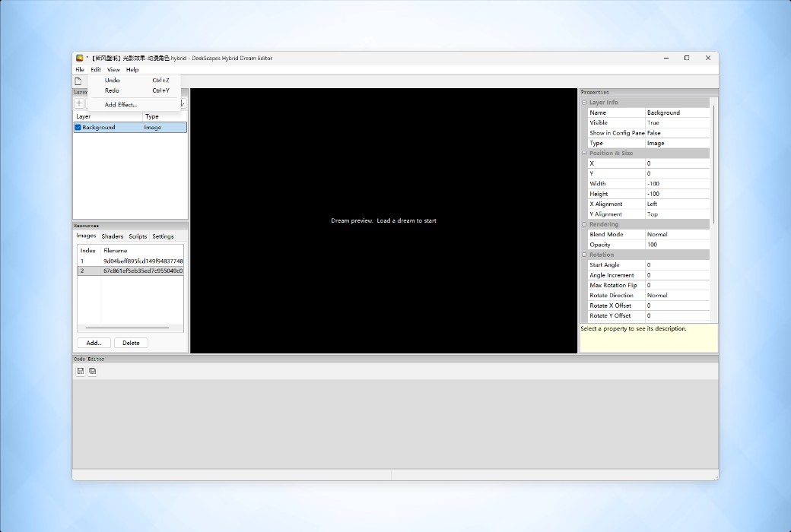Screen dimensions: 791x532
Task: Click the image list horizontal scrollbar
Action: (127, 328)
